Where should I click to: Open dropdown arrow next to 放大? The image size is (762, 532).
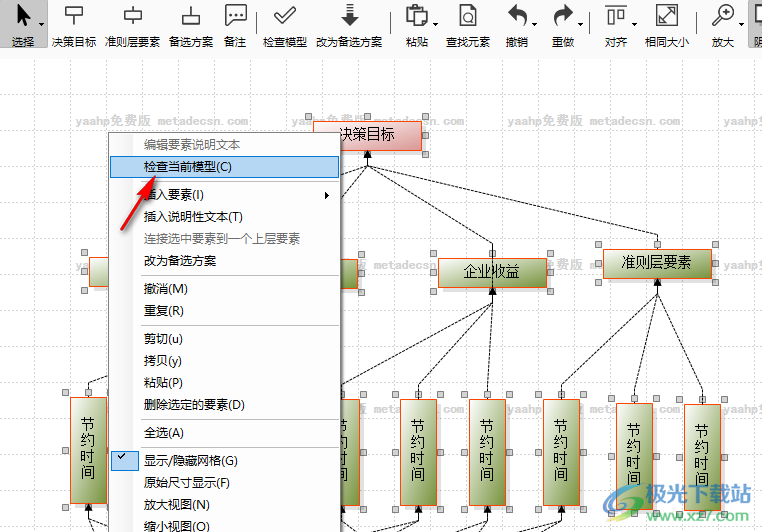(x=741, y=24)
